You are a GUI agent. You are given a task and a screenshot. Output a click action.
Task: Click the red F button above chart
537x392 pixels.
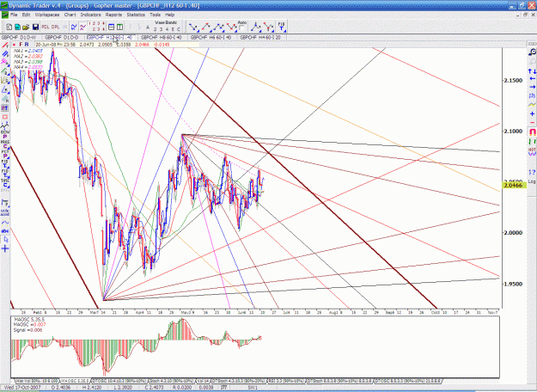[21, 45]
